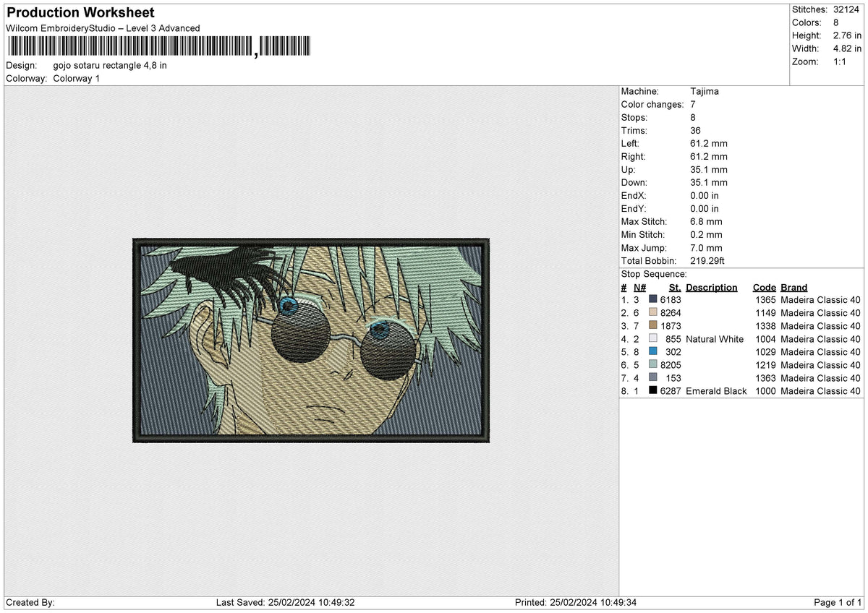
Task: Select Total Bobbin value "219.29ft"
Action: 709,261
